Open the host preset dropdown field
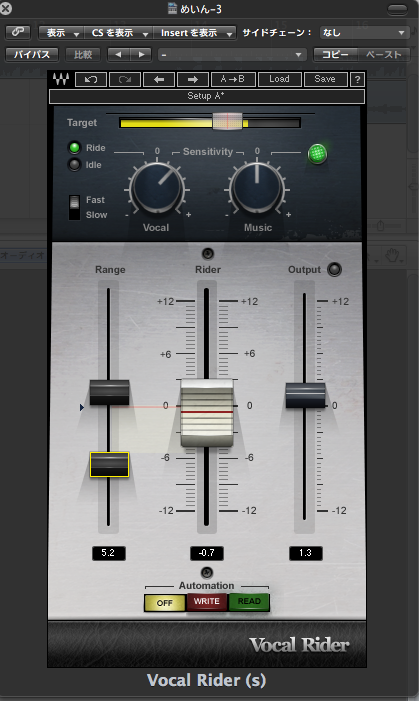Screen dimensions: 419x701 click(232, 55)
